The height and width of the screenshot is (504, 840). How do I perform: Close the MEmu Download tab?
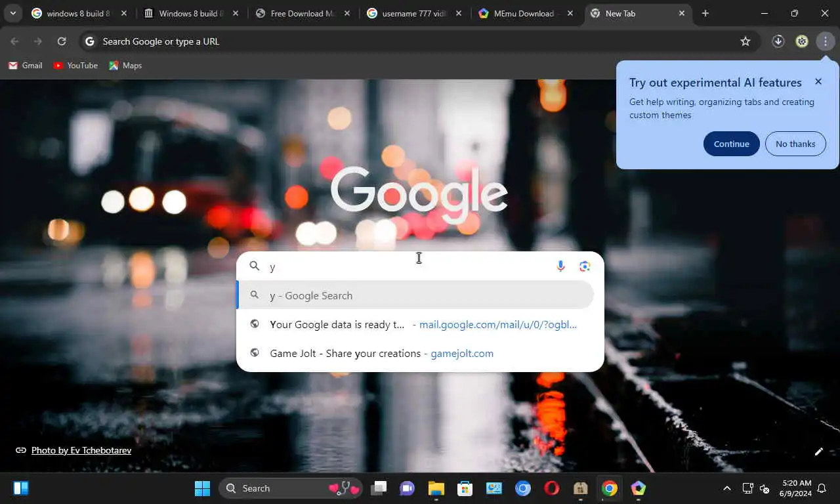[570, 13]
